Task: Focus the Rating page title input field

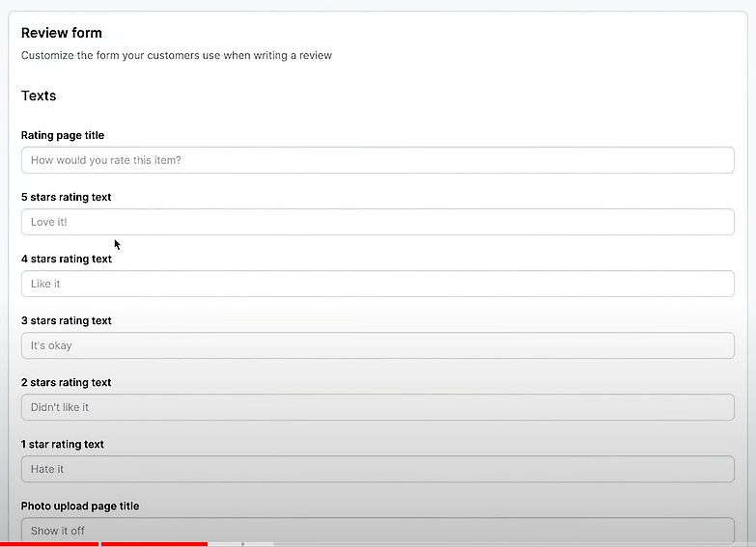Action: coord(378,160)
